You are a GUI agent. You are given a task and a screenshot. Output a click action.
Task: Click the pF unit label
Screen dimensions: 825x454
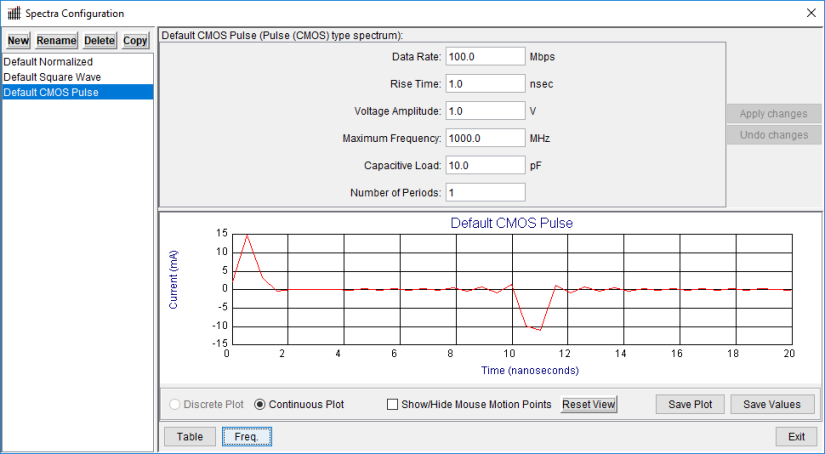(536, 166)
